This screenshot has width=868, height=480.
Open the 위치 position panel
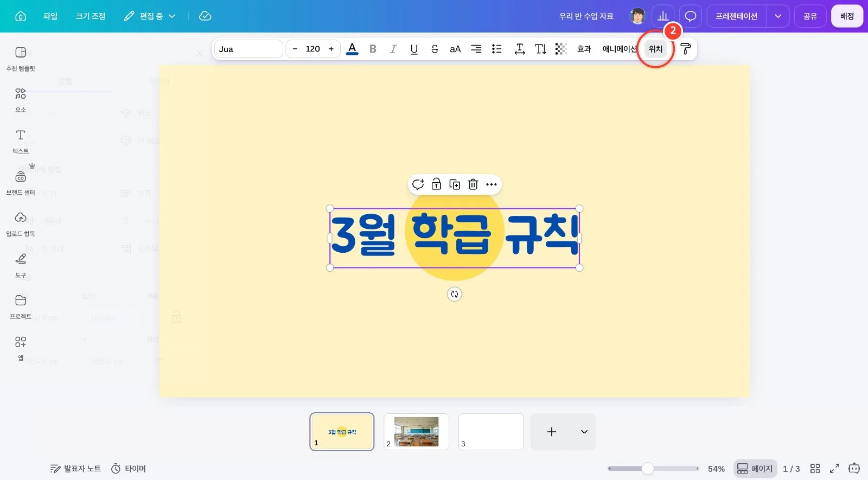655,49
